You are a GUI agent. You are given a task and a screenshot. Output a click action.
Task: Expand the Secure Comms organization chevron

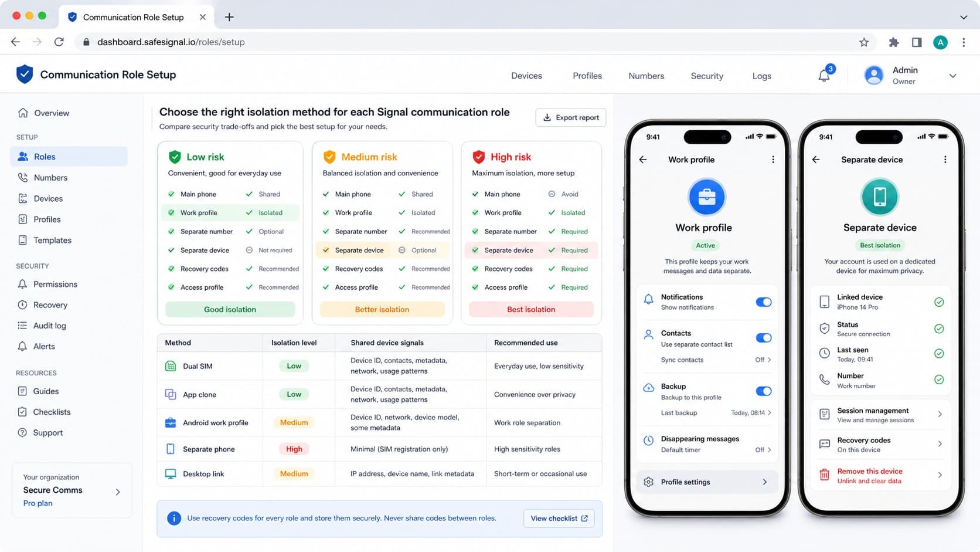[118, 492]
